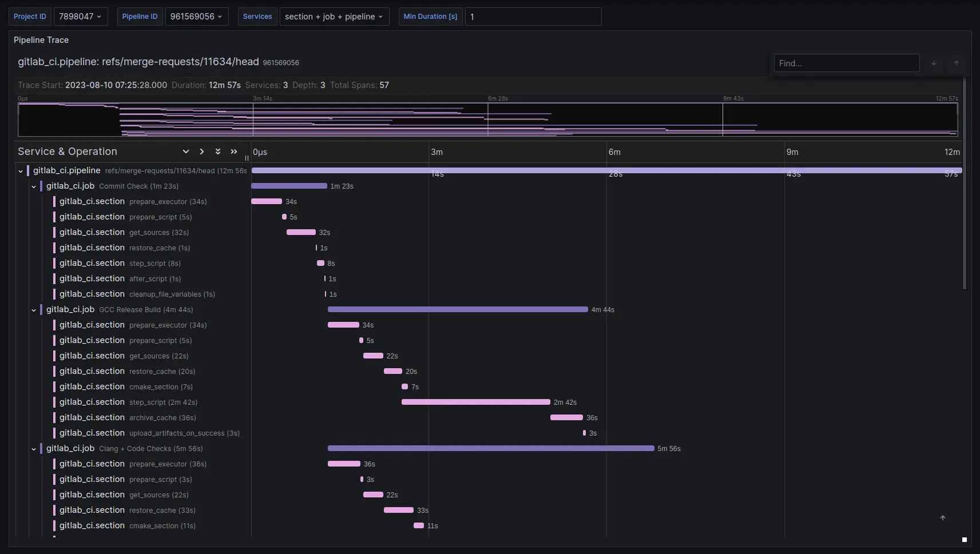980x554 pixels.
Task: Click the Min Duration [s] input field
Action: coord(533,17)
